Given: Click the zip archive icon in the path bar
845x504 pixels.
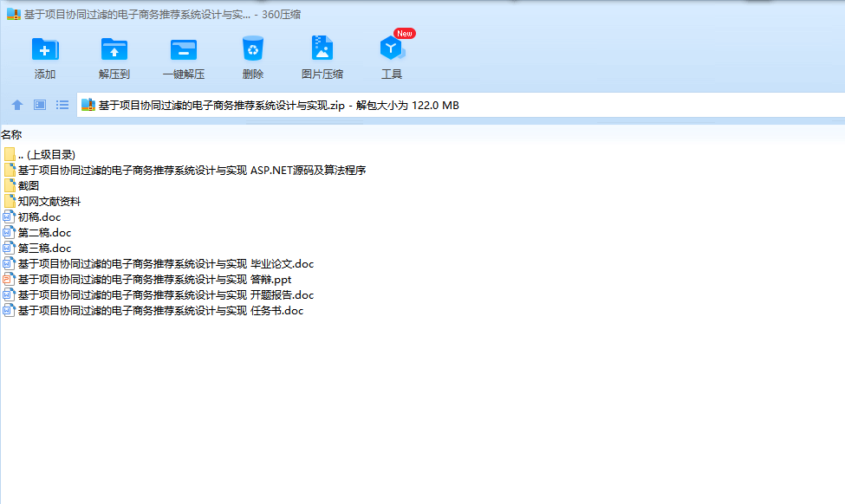Looking at the screenshot, I should click(88, 105).
